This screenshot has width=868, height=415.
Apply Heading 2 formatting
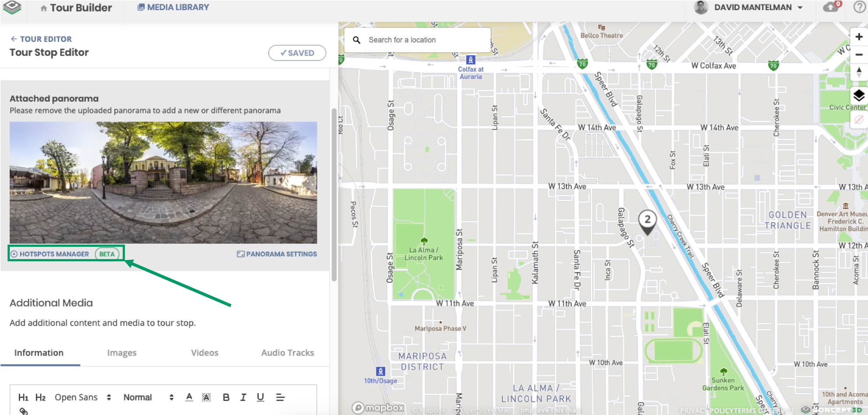40,397
